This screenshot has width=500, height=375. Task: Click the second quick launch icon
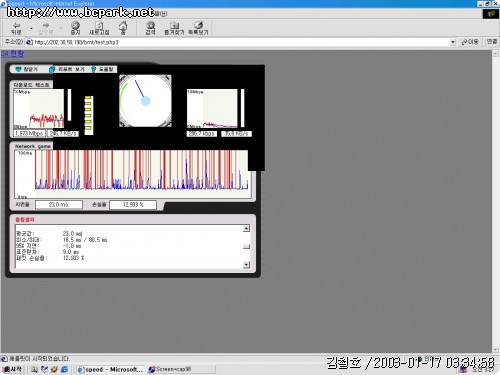point(44,369)
